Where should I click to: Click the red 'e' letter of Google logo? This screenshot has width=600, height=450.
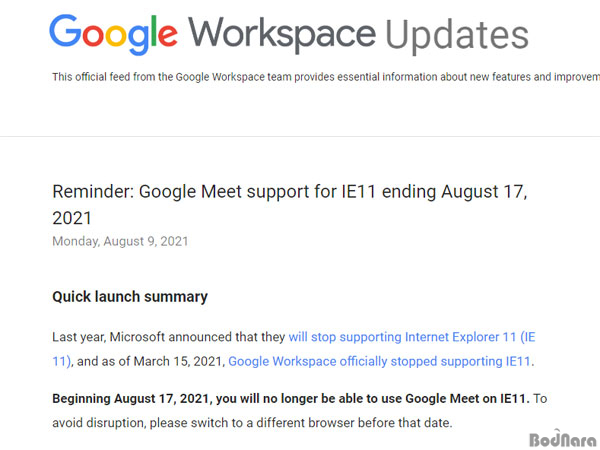tap(167, 36)
